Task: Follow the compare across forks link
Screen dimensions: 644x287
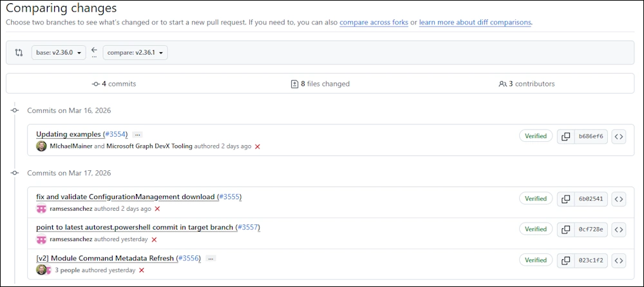Action: tap(375, 23)
